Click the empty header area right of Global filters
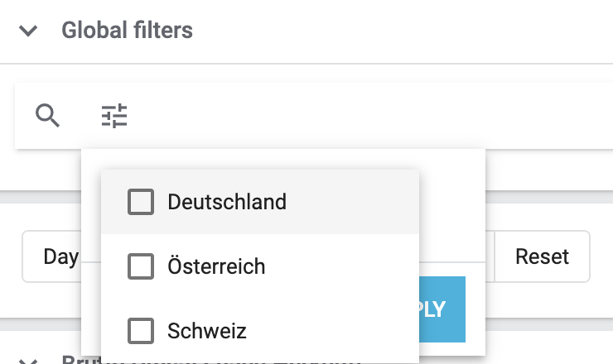The width and height of the screenshot is (613, 364). coord(398,31)
